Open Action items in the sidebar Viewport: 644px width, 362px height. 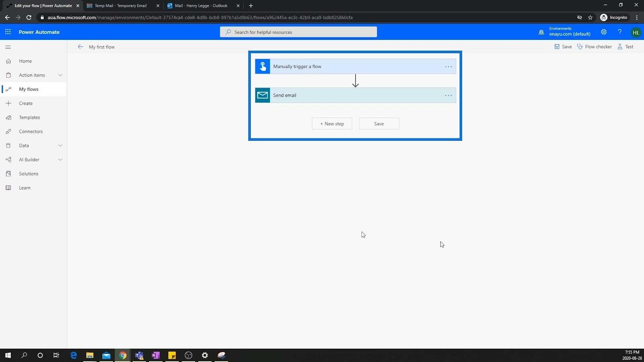click(32, 75)
